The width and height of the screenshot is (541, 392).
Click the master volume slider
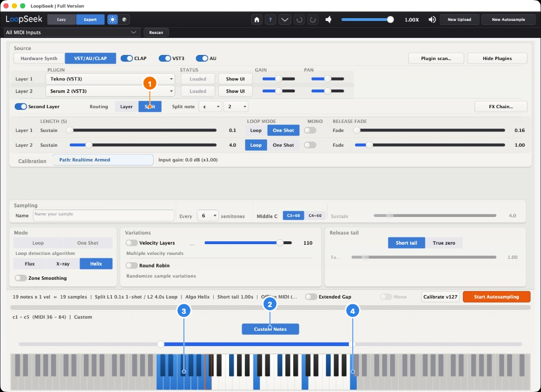(367, 20)
